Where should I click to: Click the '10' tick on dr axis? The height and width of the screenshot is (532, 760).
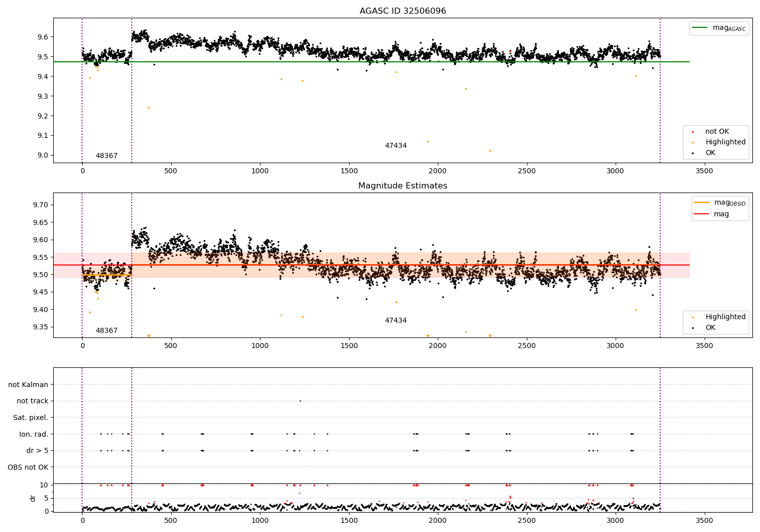point(44,485)
